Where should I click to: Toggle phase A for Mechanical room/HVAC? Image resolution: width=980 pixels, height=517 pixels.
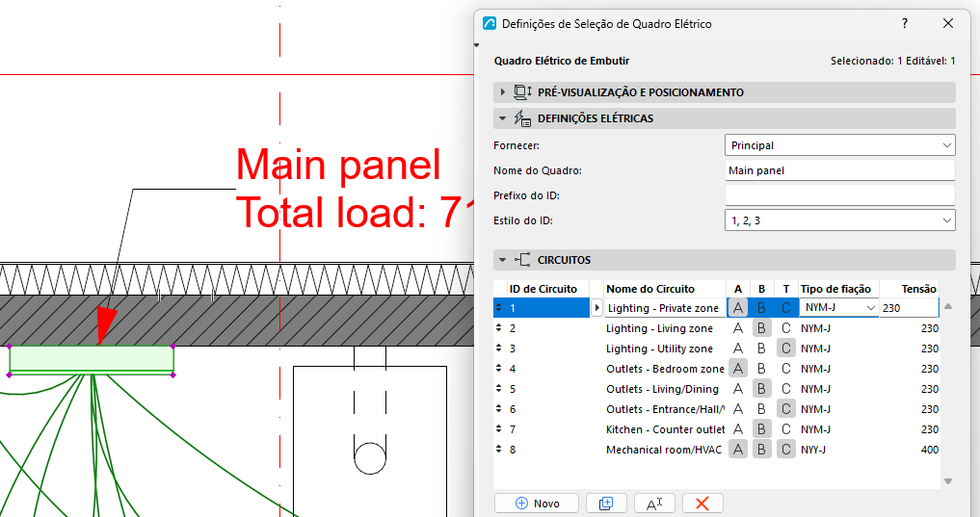coord(738,449)
